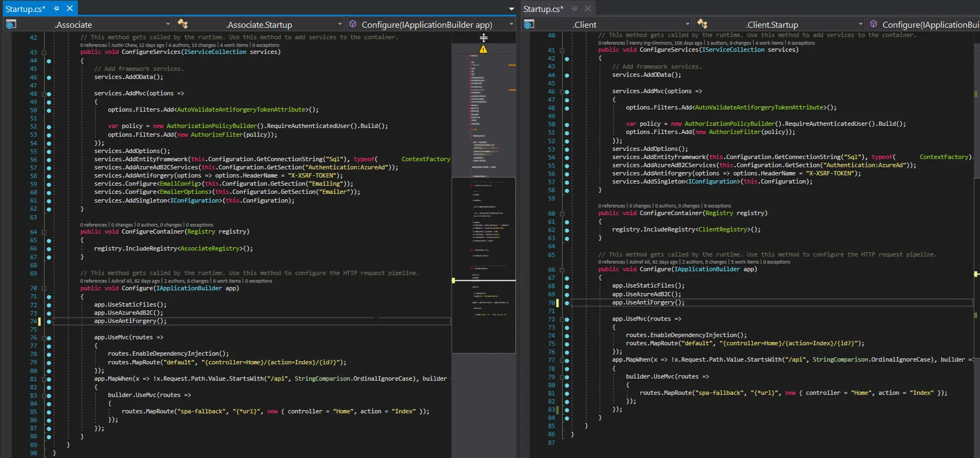Click the yellow warning icon above minimap
The width and height of the screenshot is (980, 458).
coord(483,50)
